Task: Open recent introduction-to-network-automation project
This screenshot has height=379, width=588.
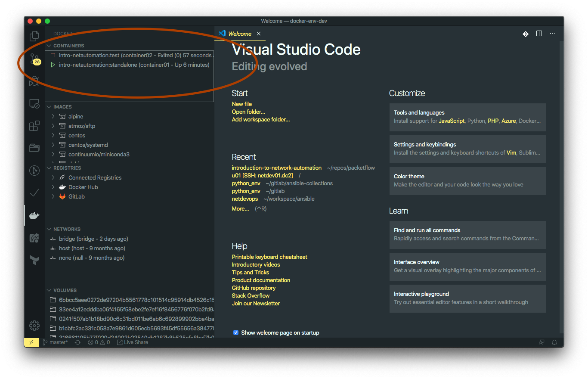Action: pos(276,168)
